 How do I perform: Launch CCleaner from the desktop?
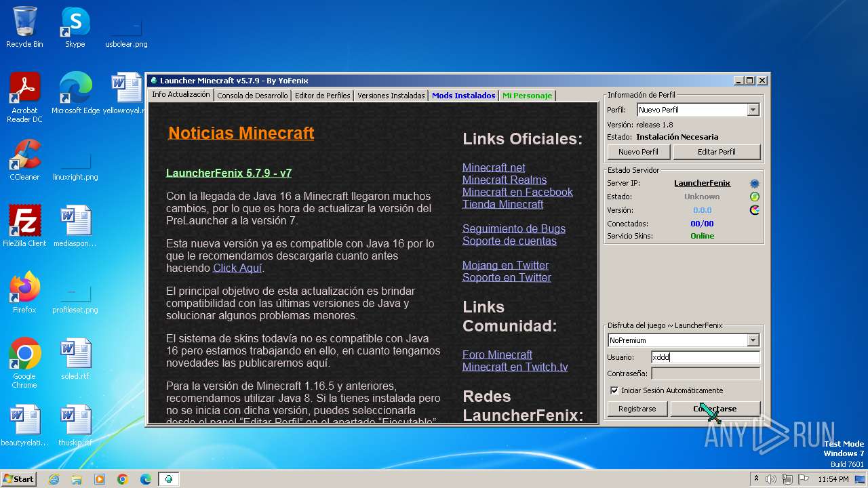click(x=24, y=159)
